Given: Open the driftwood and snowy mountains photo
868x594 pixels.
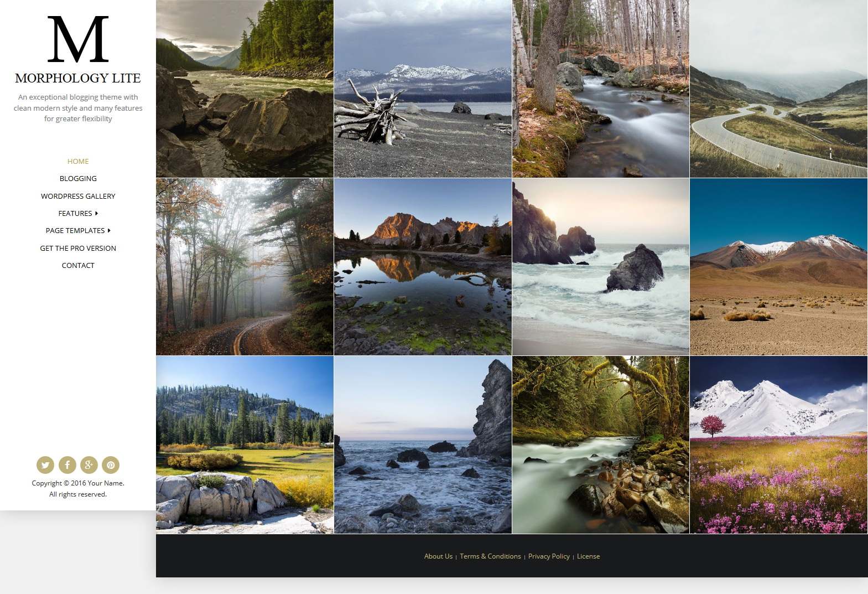Looking at the screenshot, I should pos(423,89).
